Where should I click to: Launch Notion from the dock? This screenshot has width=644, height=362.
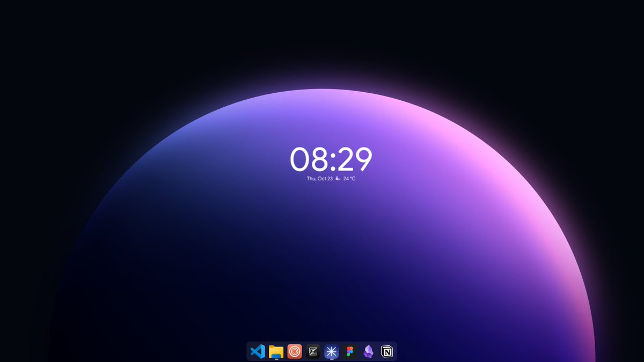tap(387, 351)
